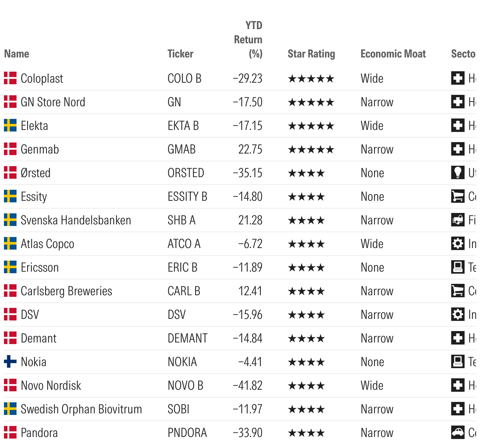This screenshot has width=480, height=448.
Task: Click the five-star rating for GN Store Nord
Action: pos(311,102)
